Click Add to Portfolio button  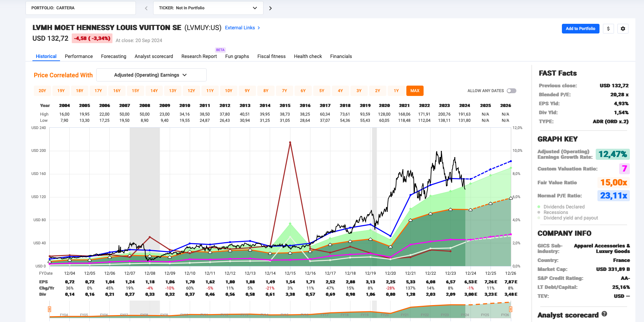(581, 29)
